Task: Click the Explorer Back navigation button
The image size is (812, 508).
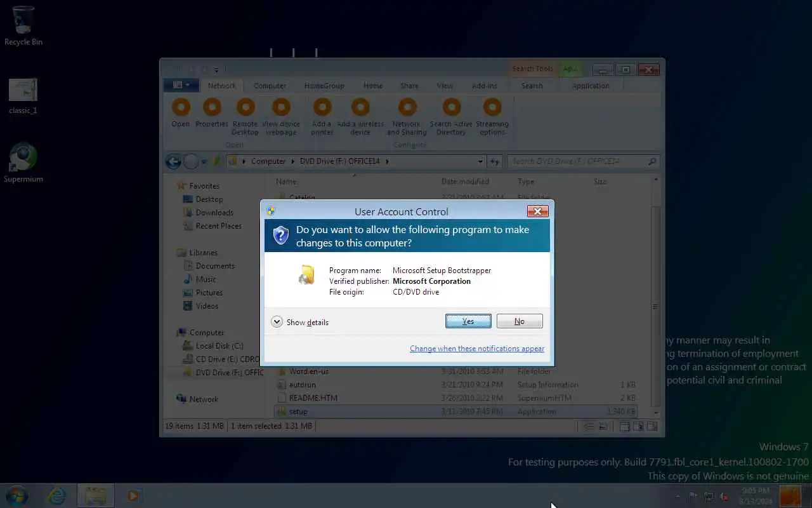Action: click(173, 161)
